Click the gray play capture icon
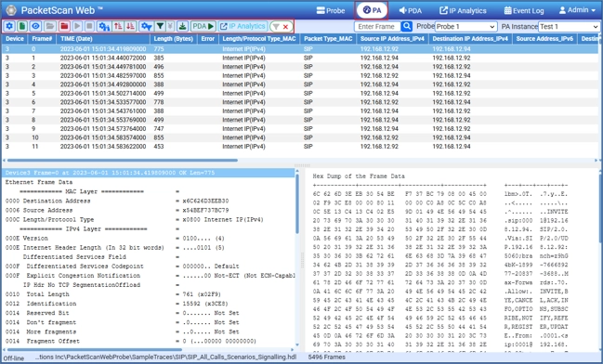 pyautogui.click(x=77, y=26)
